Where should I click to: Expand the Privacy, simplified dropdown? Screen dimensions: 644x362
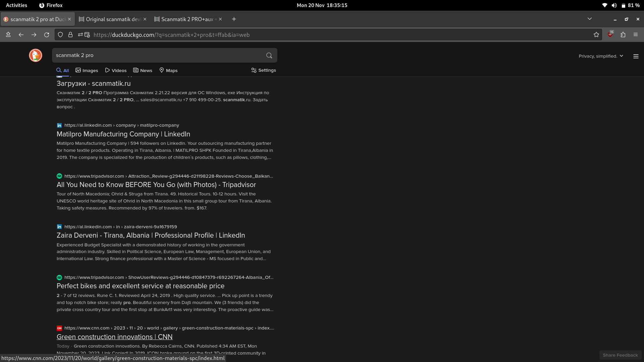point(601,56)
